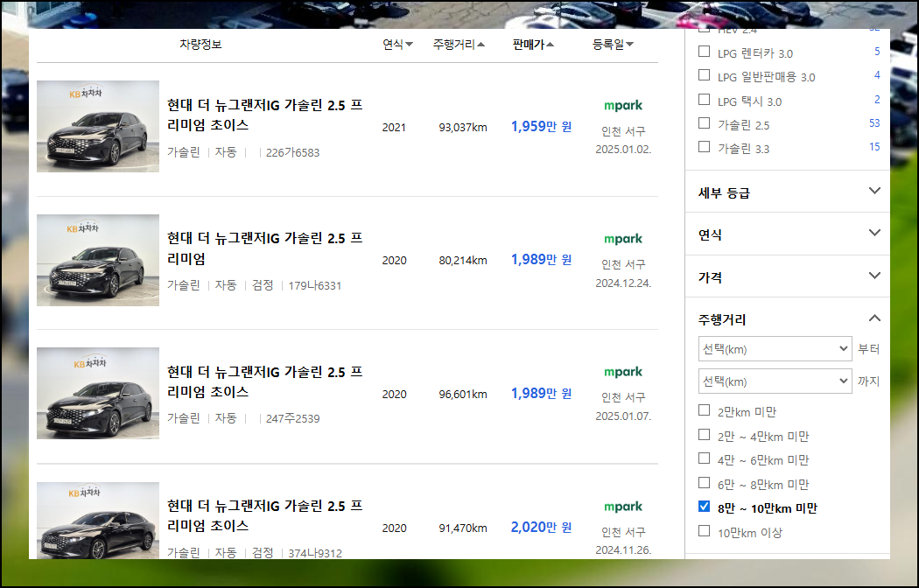Open 그랜저 listing title with 96,601km
919x588 pixels.
click(x=265, y=381)
